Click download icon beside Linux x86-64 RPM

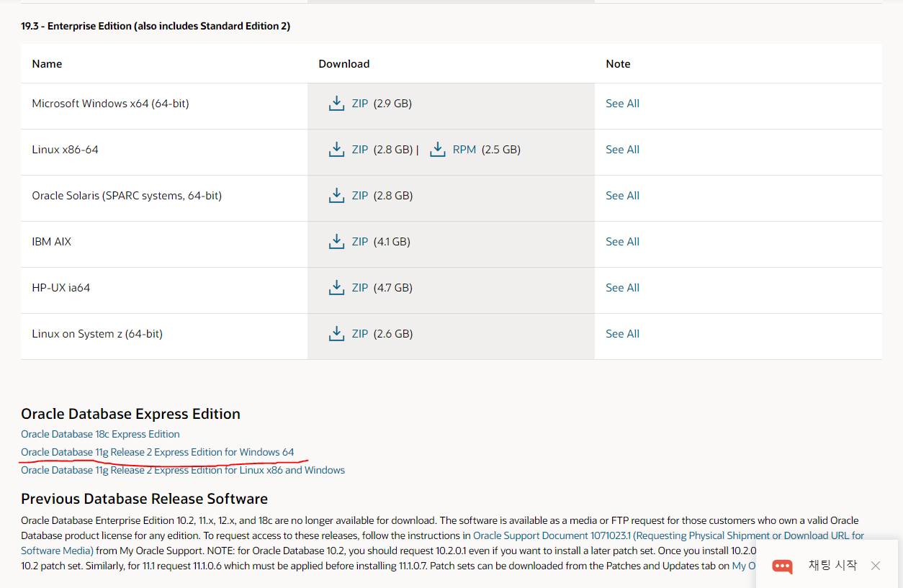[x=437, y=150]
